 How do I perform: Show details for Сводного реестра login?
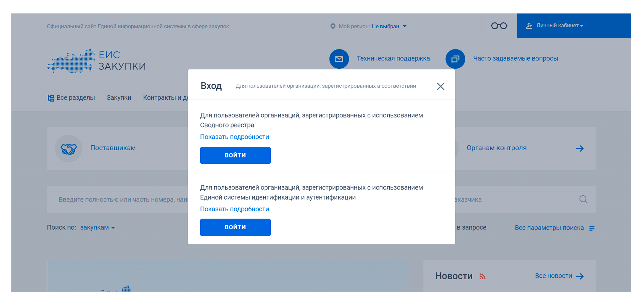(x=235, y=137)
